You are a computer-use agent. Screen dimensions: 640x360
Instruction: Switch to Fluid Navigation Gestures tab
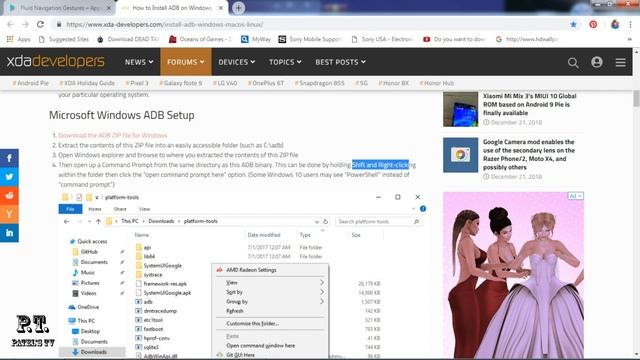click(x=60, y=8)
